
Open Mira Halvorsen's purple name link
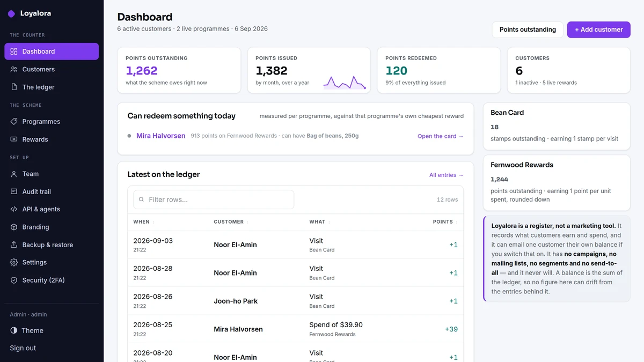coord(161,136)
